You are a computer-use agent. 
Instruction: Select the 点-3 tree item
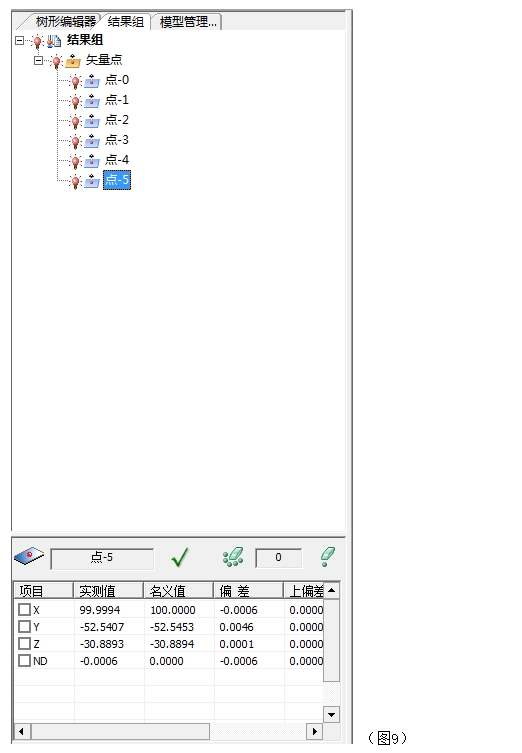pyautogui.click(x=117, y=140)
